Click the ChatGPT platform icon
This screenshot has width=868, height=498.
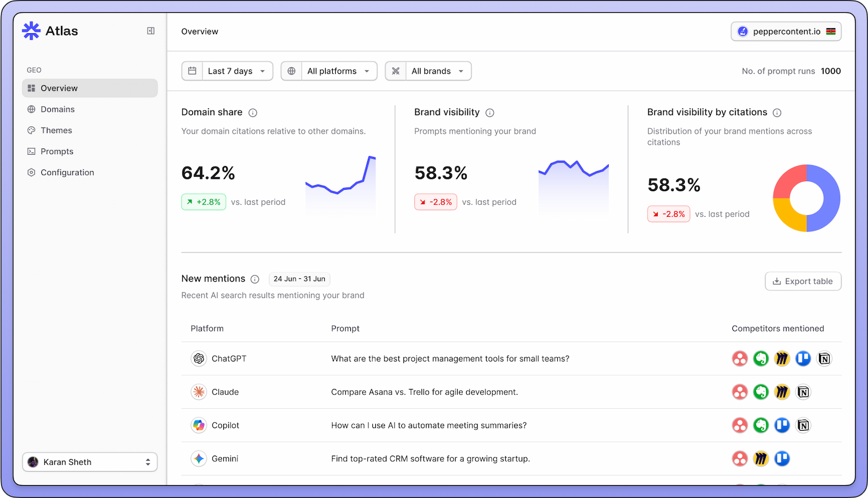point(199,359)
